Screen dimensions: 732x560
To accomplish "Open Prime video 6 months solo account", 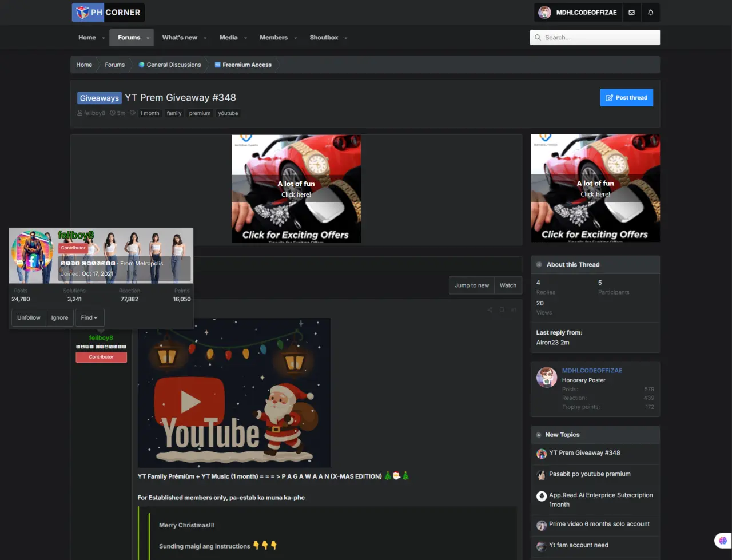I will tap(599, 524).
